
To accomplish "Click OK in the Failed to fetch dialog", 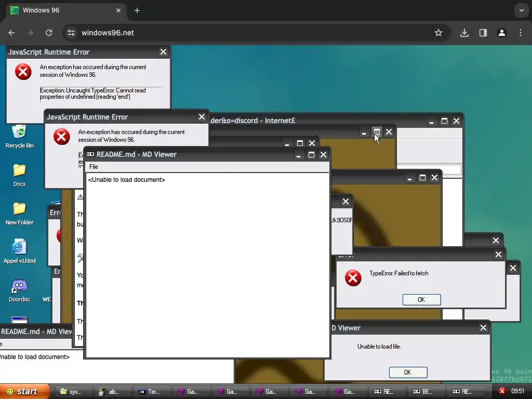I will click(x=421, y=300).
